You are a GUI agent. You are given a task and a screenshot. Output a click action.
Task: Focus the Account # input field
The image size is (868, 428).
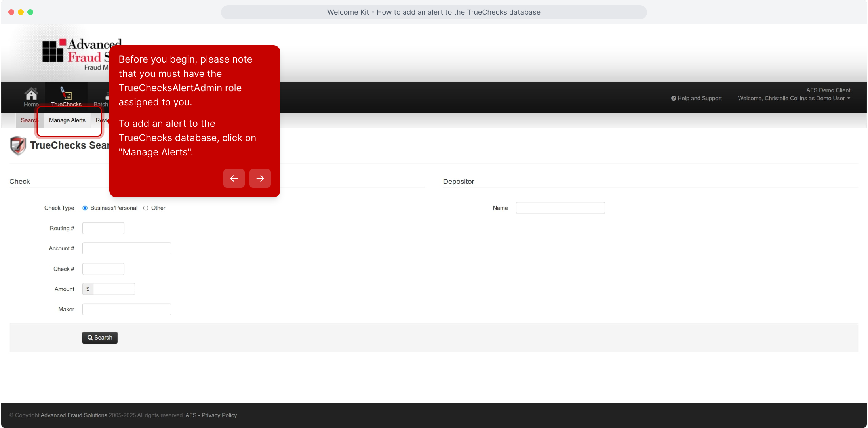(127, 248)
